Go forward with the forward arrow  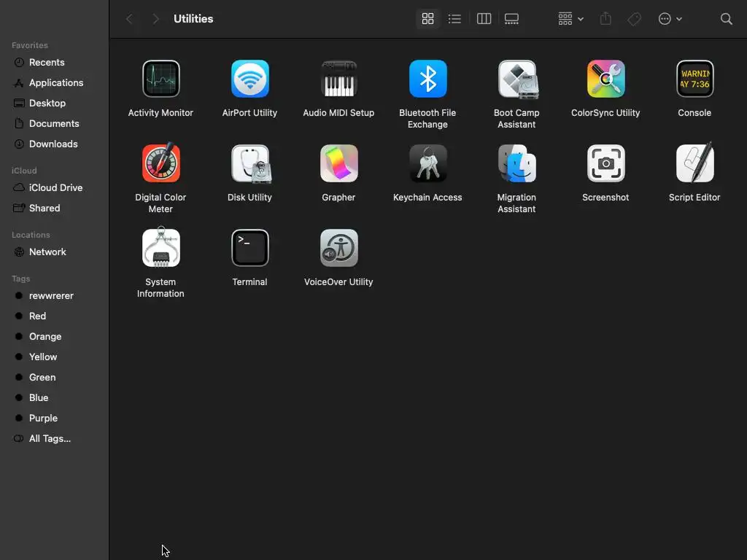155,19
